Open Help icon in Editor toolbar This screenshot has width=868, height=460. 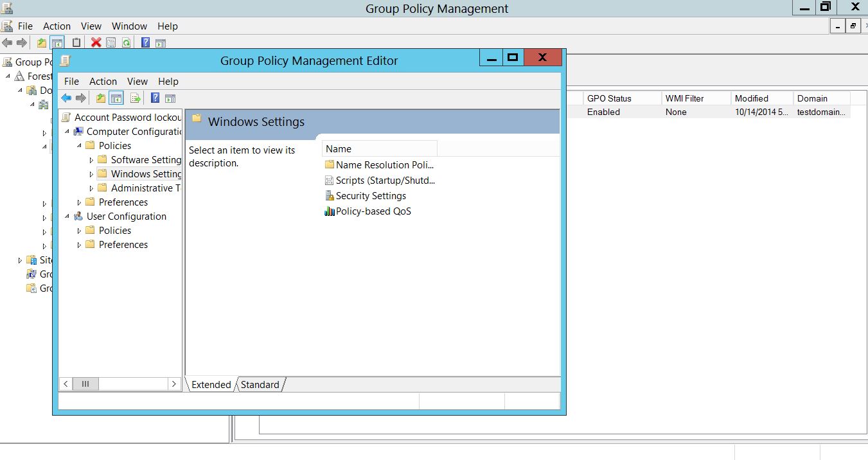155,98
